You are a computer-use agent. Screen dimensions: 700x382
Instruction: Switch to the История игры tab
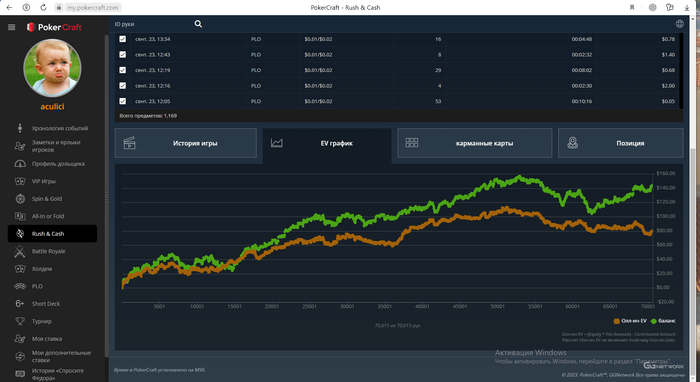[x=186, y=143]
